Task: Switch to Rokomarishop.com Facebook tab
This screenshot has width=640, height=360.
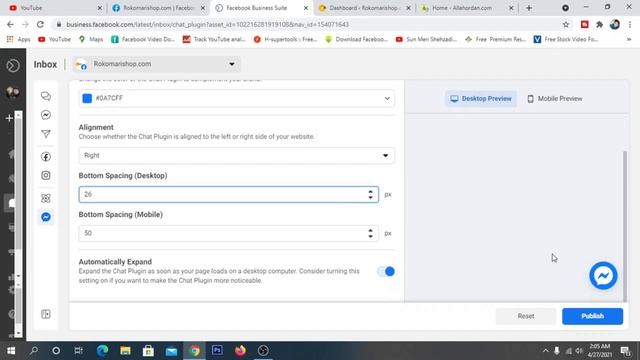Action: pos(158,8)
